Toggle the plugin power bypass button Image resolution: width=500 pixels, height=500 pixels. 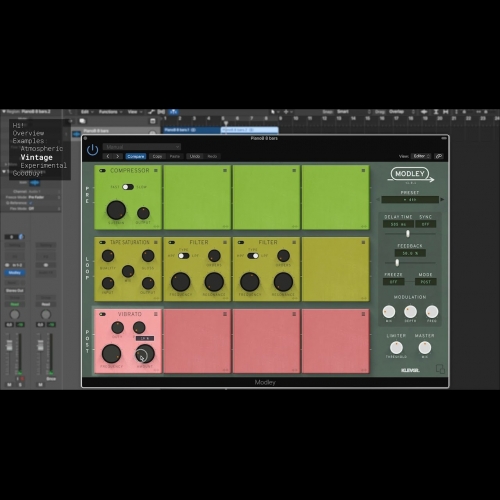(x=92, y=150)
